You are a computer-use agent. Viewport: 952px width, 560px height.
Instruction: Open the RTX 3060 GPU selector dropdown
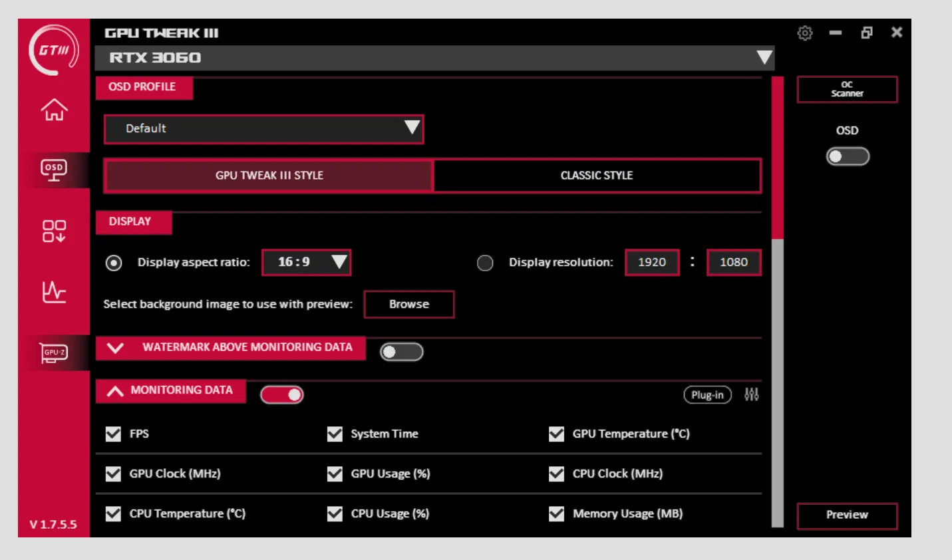coord(435,58)
